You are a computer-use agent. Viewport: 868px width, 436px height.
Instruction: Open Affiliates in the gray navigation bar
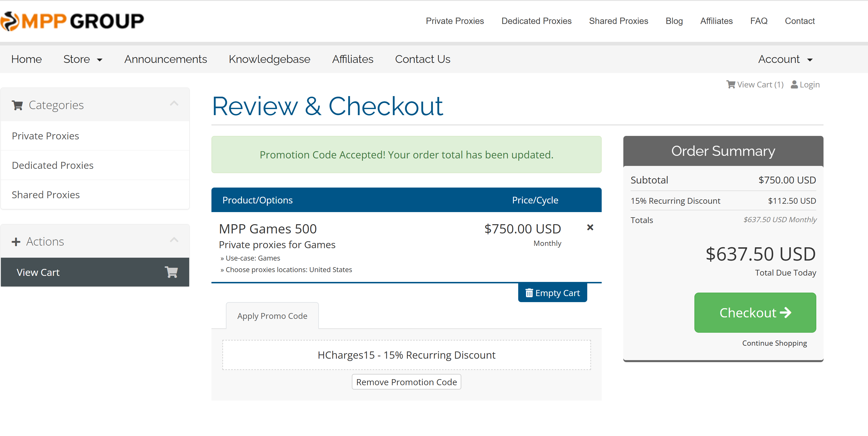click(352, 59)
